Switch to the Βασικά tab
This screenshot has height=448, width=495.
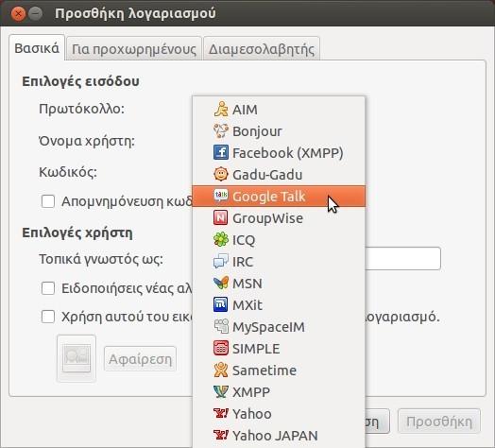(x=37, y=48)
